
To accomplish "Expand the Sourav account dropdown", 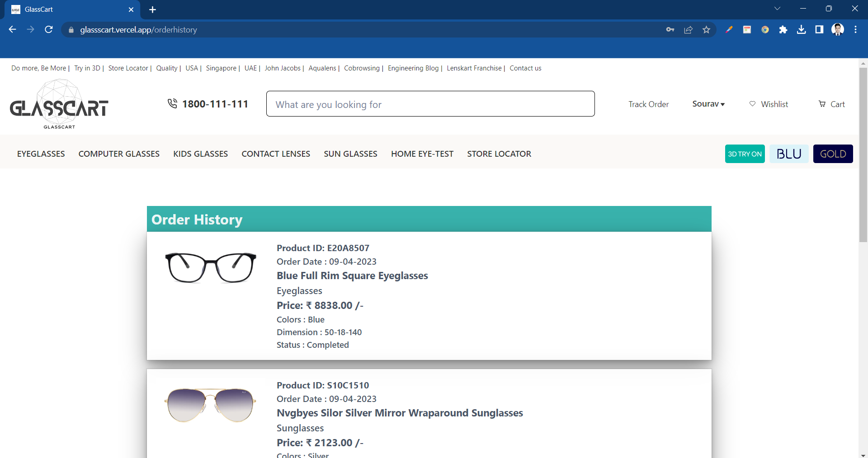I will (x=708, y=104).
